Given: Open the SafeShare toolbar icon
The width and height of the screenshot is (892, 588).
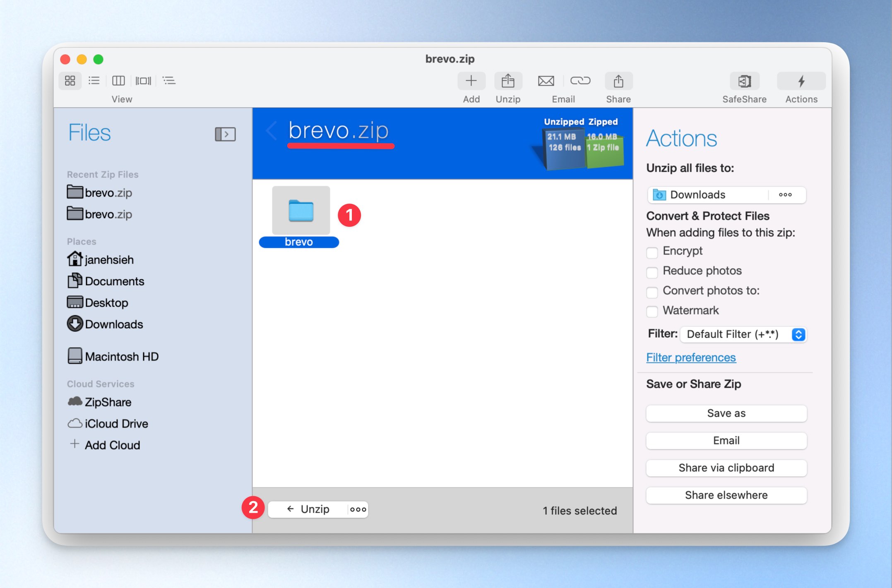Looking at the screenshot, I should point(744,81).
